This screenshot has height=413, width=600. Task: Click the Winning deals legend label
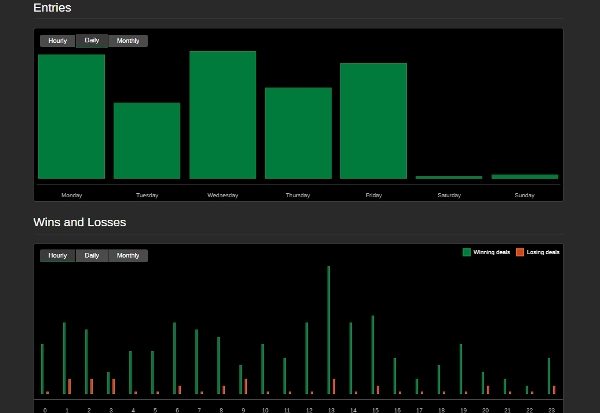[x=492, y=252]
